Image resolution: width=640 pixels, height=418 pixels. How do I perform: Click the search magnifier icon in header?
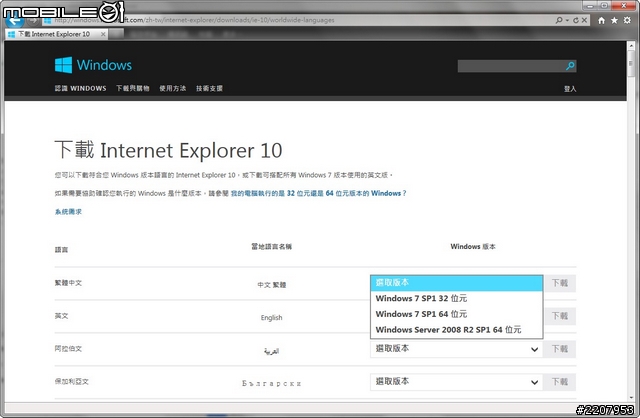[570, 66]
